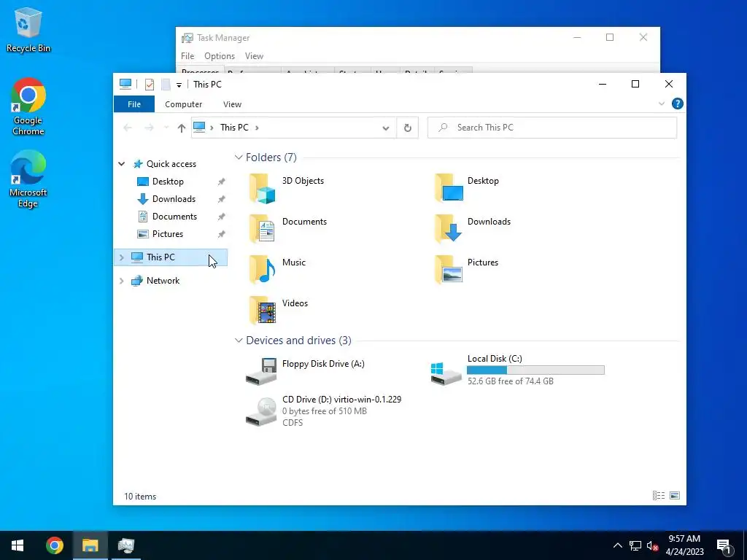This screenshot has height=560, width=747.
Task: Collapse the Devices and drives group
Action: pos(239,341)
